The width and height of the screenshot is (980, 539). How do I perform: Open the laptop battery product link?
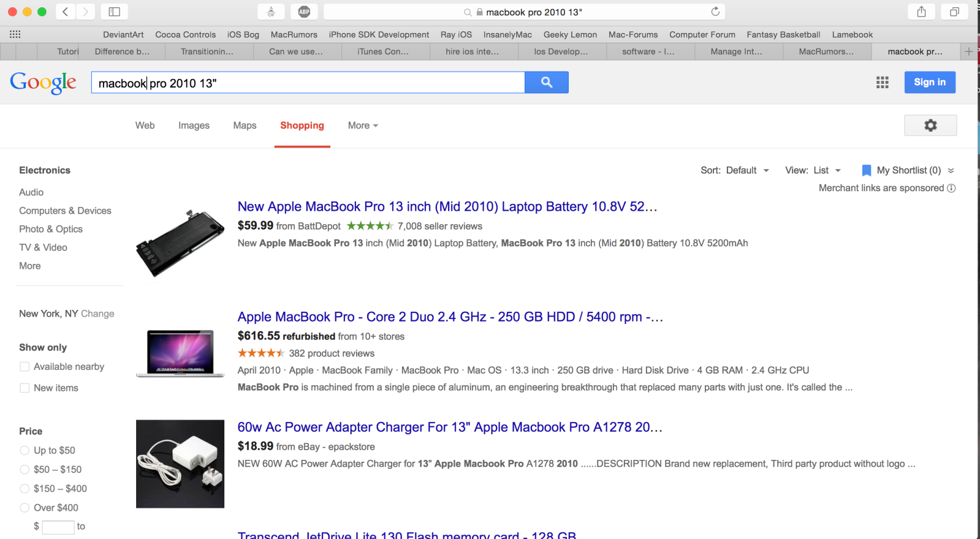[x=447, y=207]
